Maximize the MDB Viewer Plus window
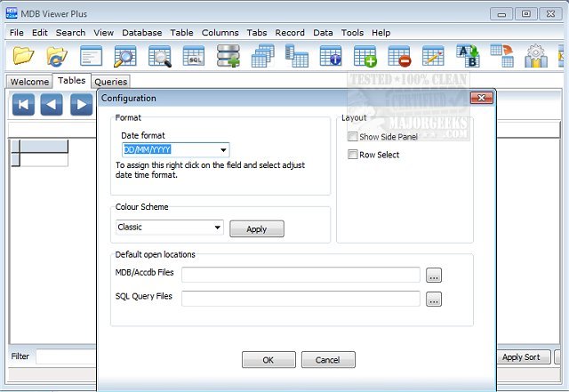This screenshot has width=569, height=392. point(525,14)
